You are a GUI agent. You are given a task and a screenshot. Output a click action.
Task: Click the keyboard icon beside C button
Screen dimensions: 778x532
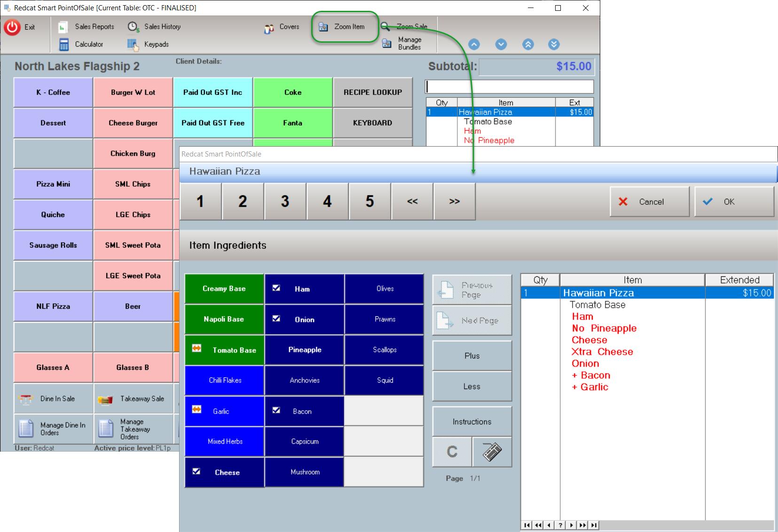tap(492, 452)
